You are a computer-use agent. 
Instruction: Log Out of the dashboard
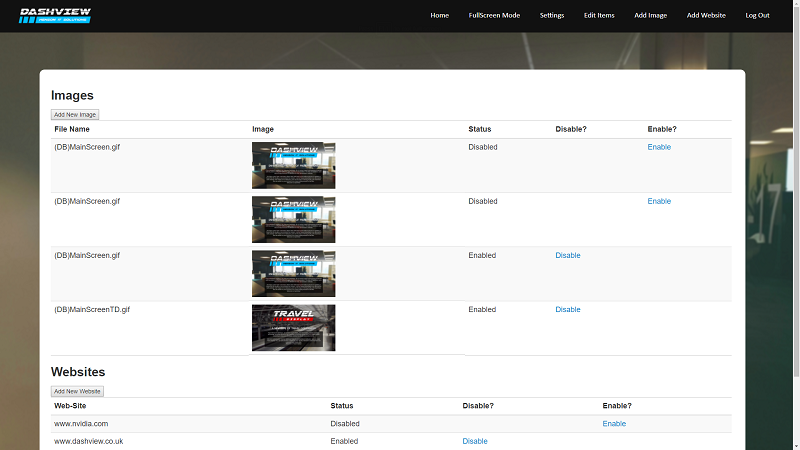tap(757, 15)
